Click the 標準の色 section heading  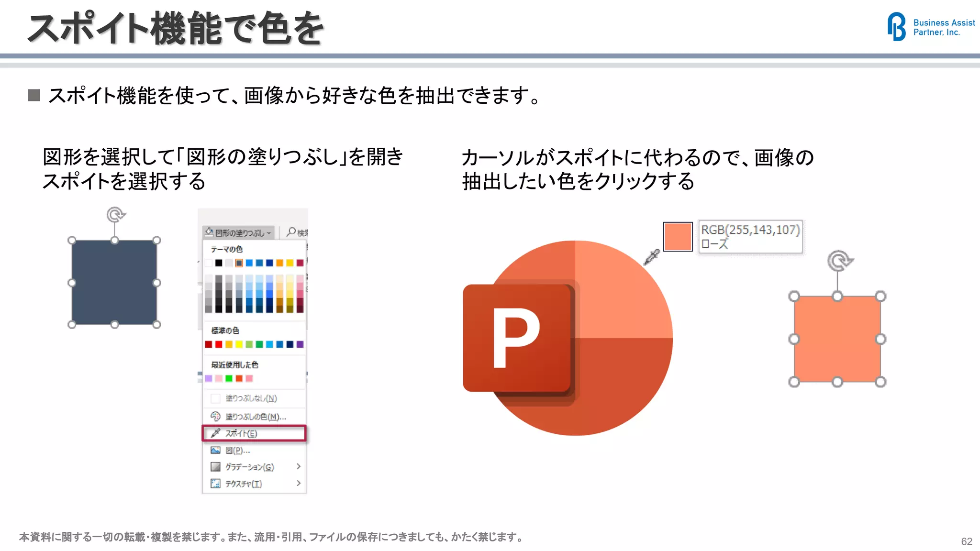tap(225, 330)
